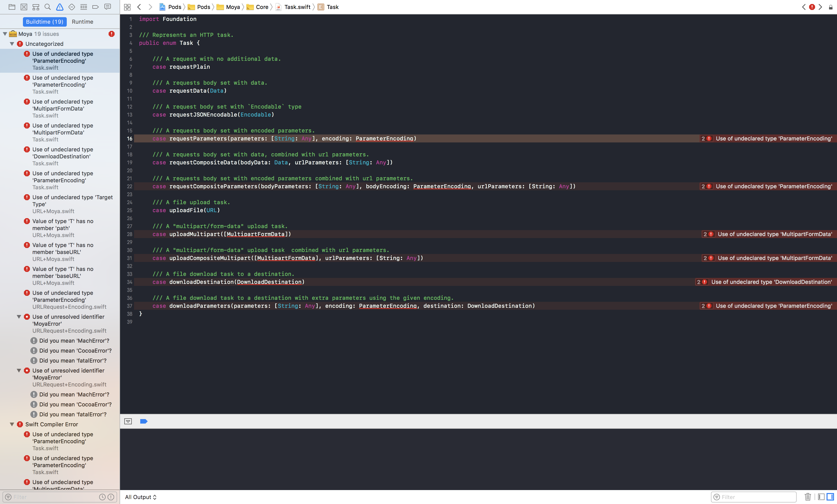Open the Project navigator folder icon
Screen dimensions: 837x504
(x=12, y=7)
